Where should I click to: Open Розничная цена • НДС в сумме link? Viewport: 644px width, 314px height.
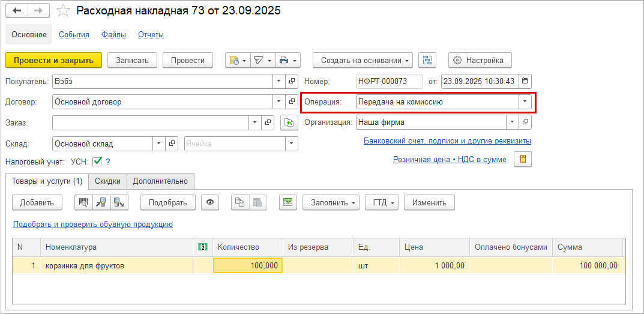pos(450,160)
